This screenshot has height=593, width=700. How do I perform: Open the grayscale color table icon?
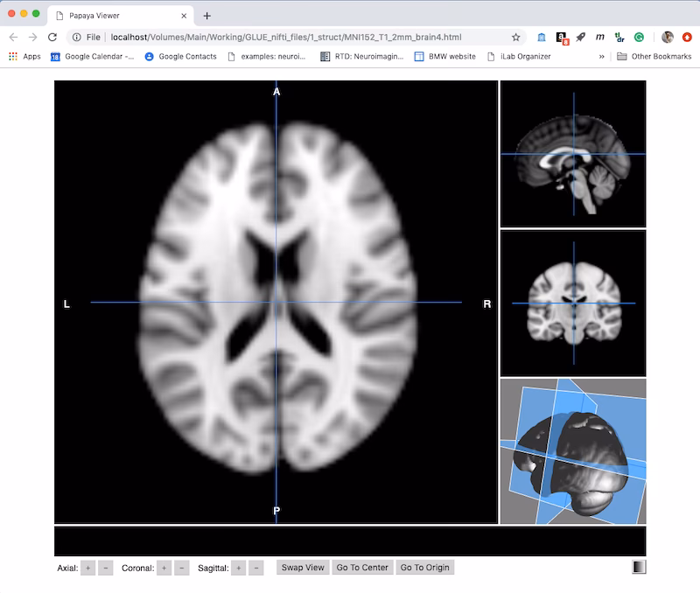[639, 567]
